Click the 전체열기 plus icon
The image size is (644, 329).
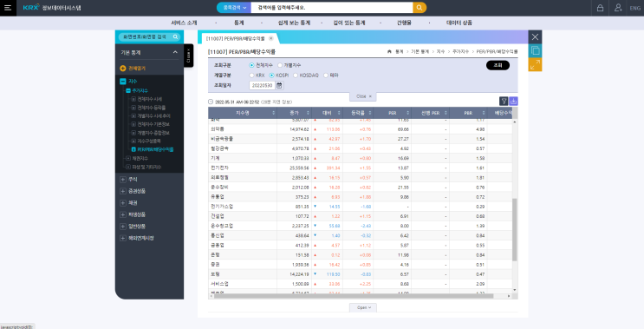tap(122, 69)
